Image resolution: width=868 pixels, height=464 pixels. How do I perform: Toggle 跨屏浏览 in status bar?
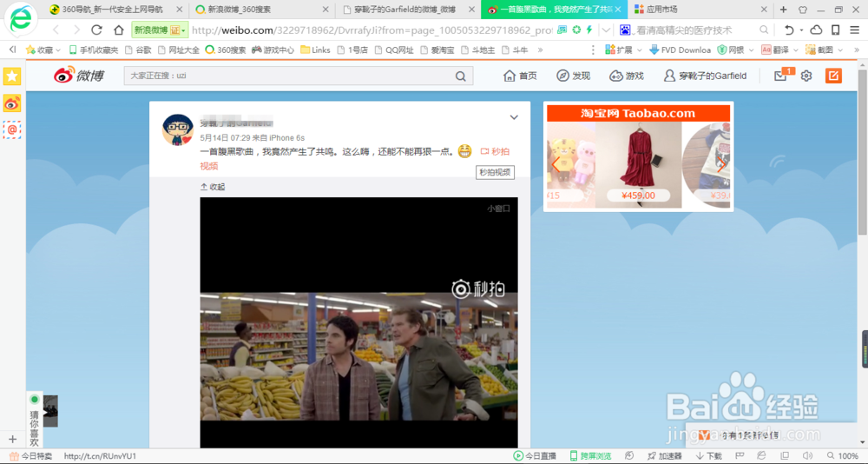click(x=590, y=455)
